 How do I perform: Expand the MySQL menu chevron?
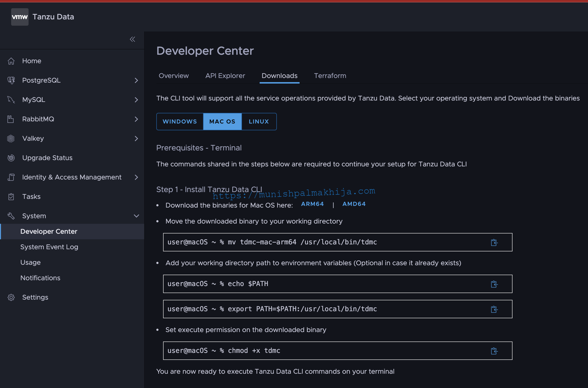[x=136, y=100]
